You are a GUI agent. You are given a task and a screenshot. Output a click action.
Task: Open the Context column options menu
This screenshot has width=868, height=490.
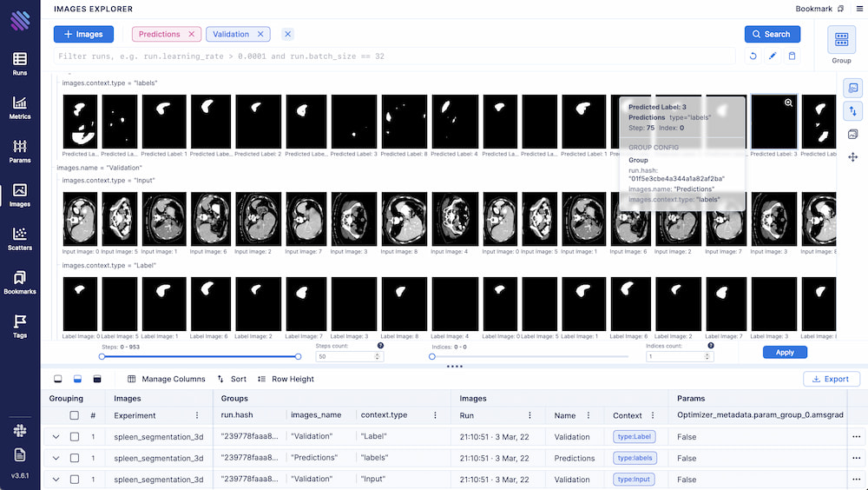pos(653,415)
